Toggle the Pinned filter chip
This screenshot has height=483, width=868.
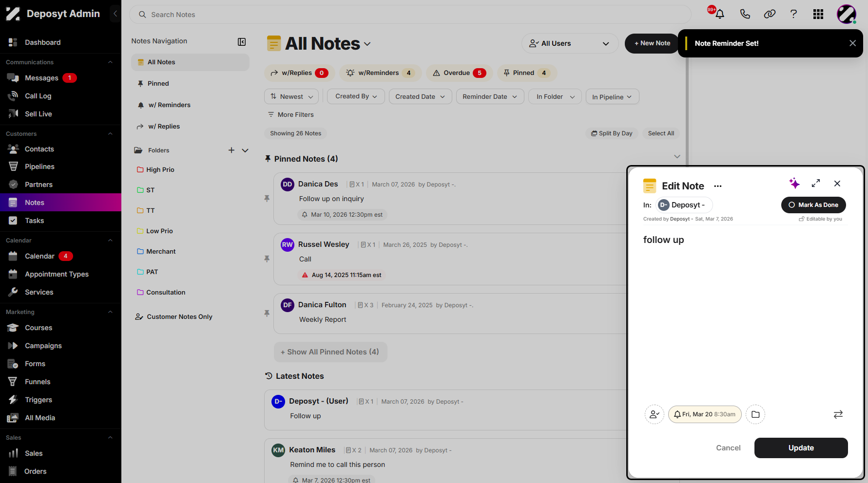coord(527,73)
